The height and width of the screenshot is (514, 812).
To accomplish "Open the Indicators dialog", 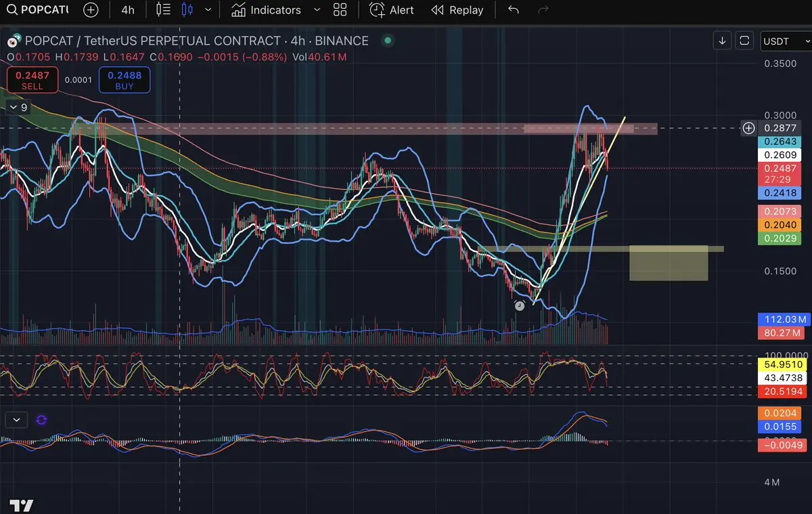I will [266, 10].
